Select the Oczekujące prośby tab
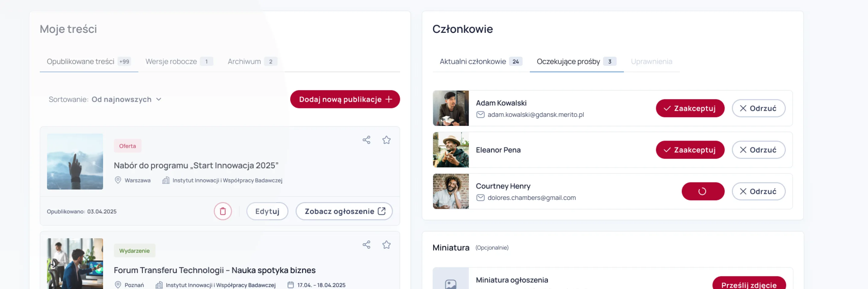868x289 pixels. pos(576,62)
